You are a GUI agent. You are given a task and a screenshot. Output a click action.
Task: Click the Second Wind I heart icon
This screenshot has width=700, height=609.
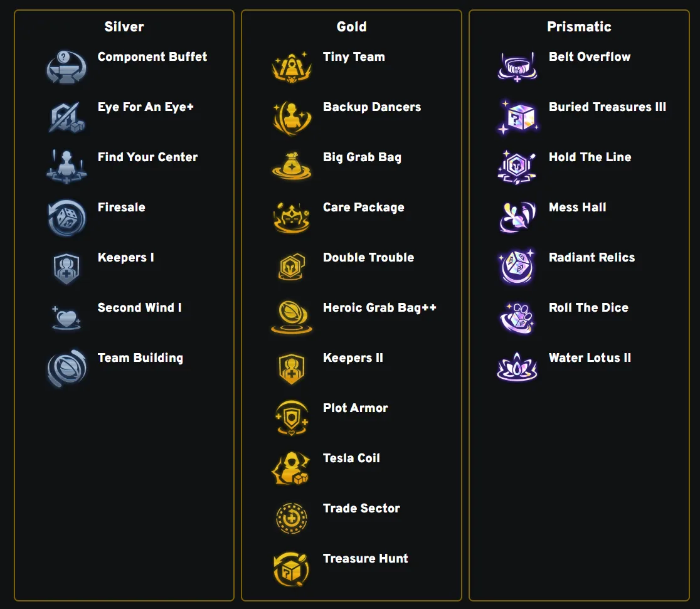pos(66,318)
